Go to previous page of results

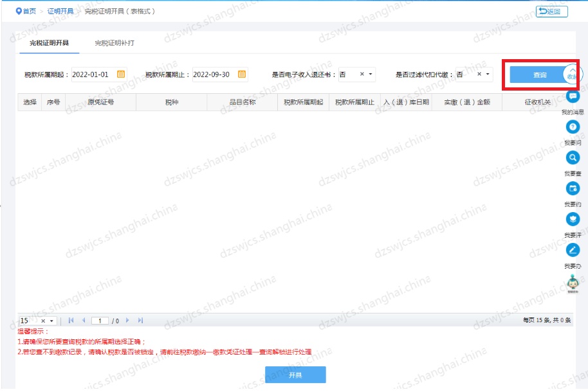click(84, 321)
